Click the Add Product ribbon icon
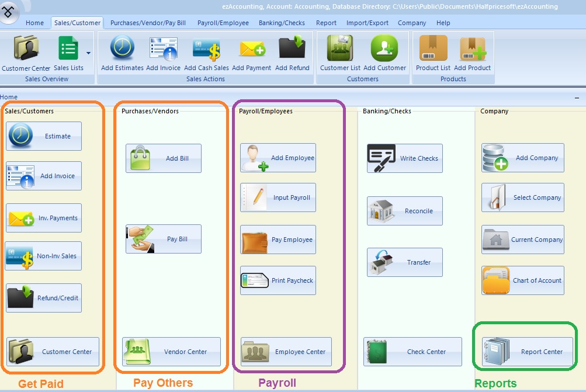The width and height of the screenshot is (586, 392). 472,49
